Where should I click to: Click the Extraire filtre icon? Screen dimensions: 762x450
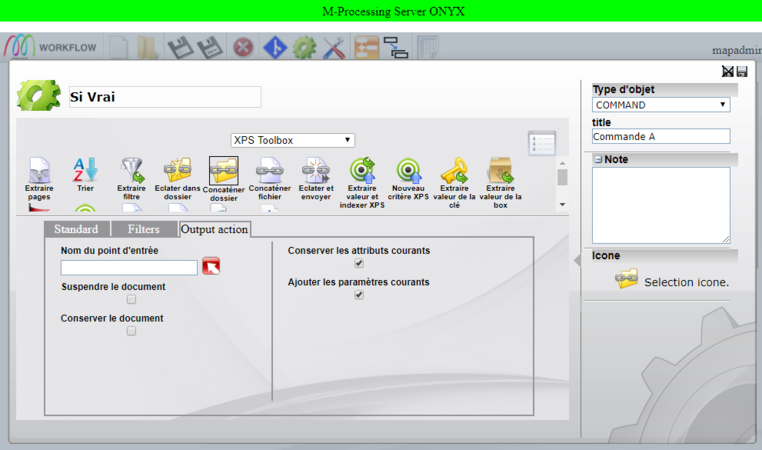131,170
